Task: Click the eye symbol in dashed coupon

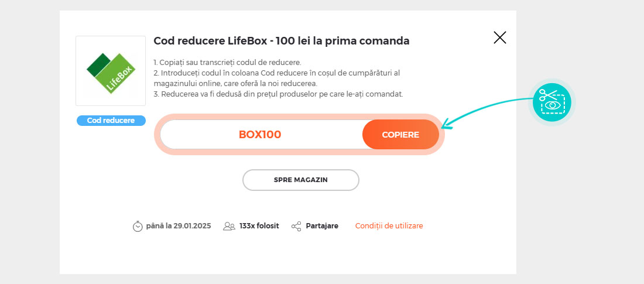Action: (x=553, y=105)
